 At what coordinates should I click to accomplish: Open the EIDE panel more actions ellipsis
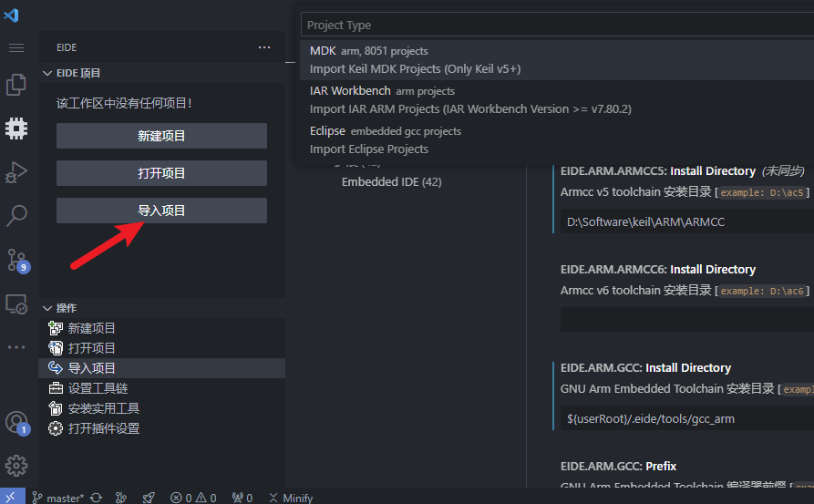pos(264,47)
